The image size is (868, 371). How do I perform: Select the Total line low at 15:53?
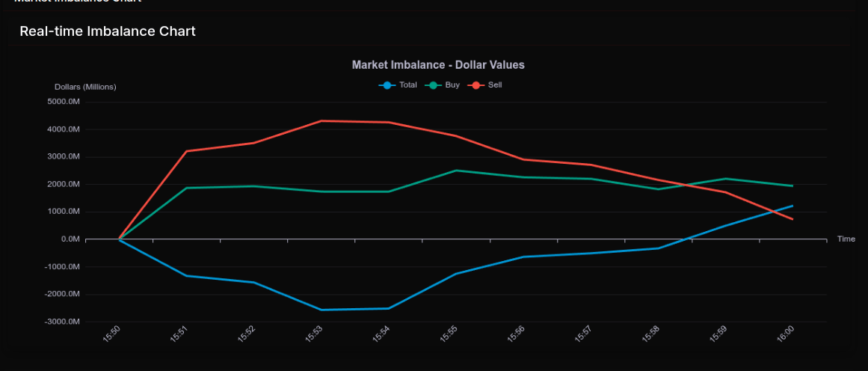[x=321, y=310]
